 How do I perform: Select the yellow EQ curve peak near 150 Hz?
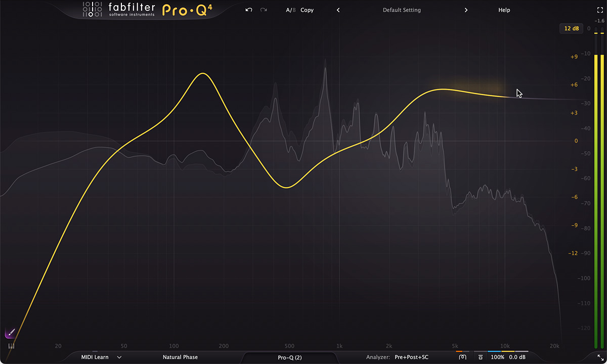(203, 73)
